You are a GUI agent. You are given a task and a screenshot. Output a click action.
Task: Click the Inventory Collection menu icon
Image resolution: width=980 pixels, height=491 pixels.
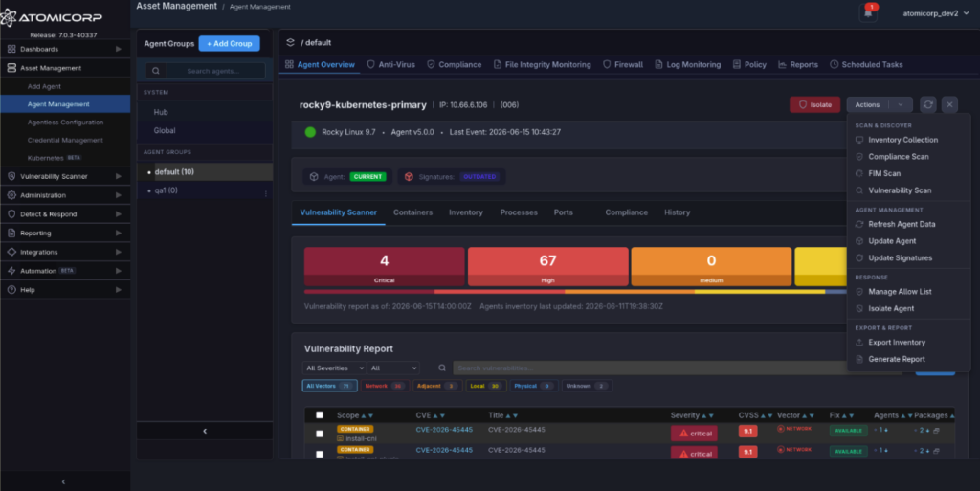point(859,140)
